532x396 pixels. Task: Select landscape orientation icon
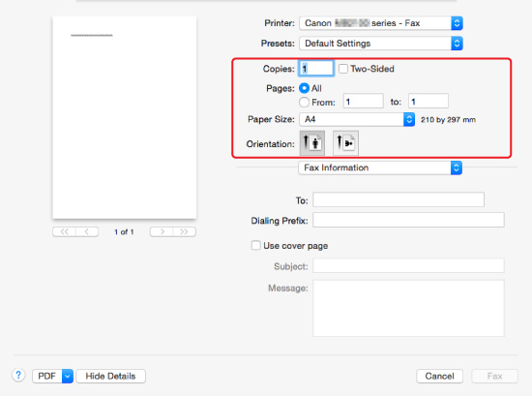345,143
